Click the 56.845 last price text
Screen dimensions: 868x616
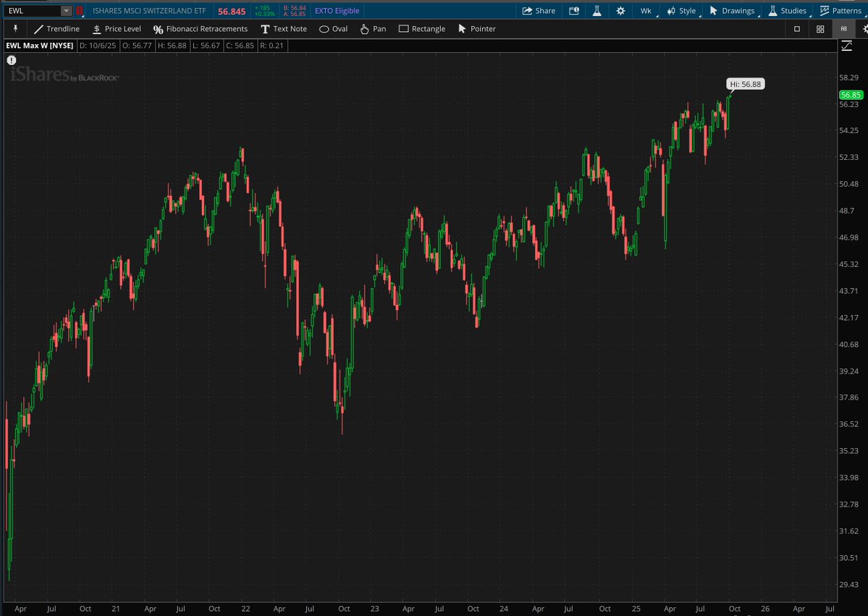(232, 11)
